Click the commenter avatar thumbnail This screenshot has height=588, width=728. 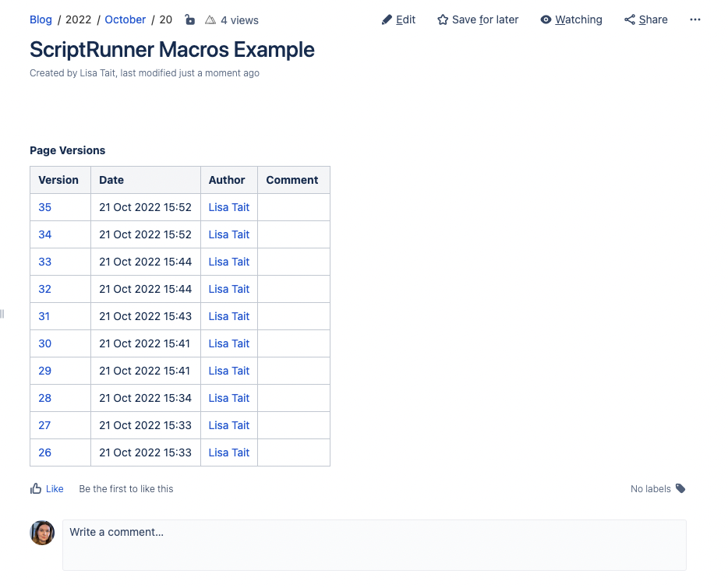pyautogui.click(x=42, y=533)
